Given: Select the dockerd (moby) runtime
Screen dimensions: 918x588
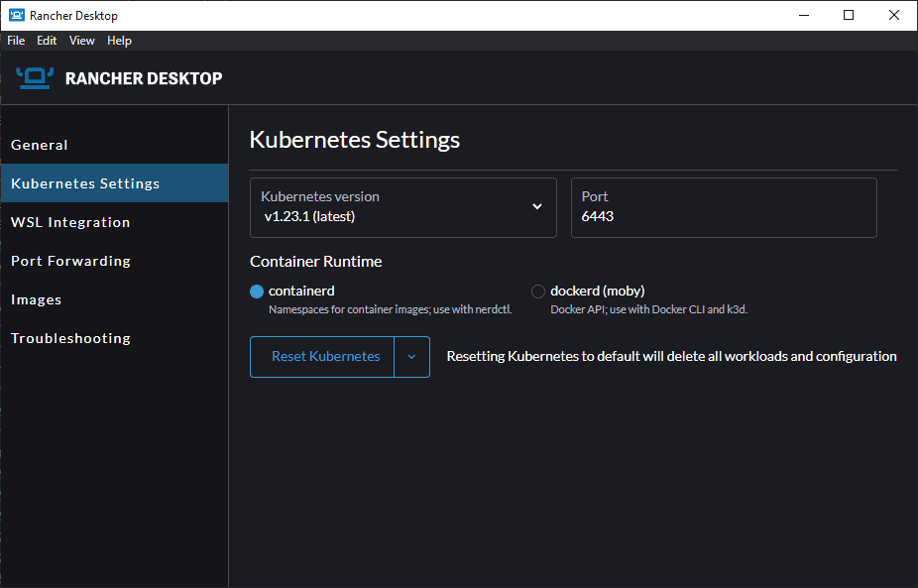Looking at the screenshot, I should pos(538,292).
